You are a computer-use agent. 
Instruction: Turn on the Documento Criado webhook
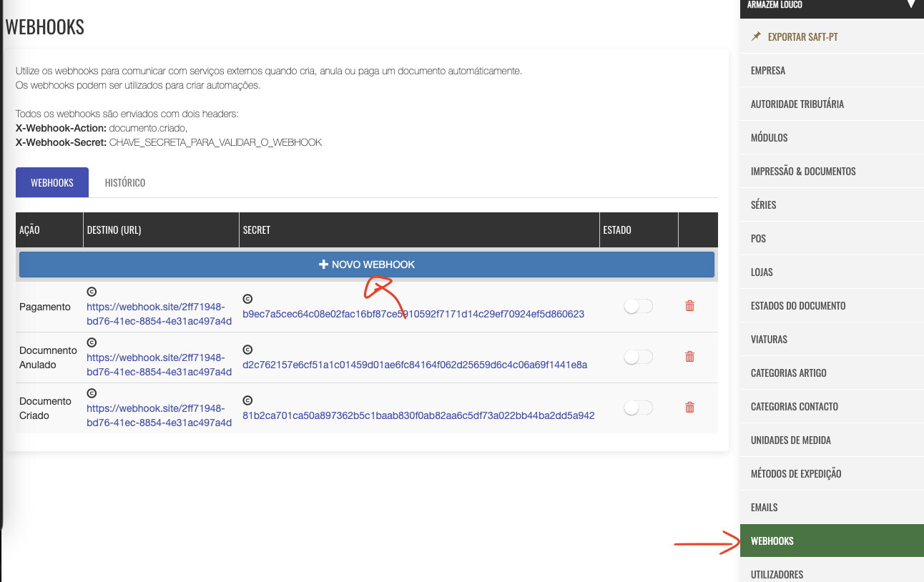click(x=637, y=407)
